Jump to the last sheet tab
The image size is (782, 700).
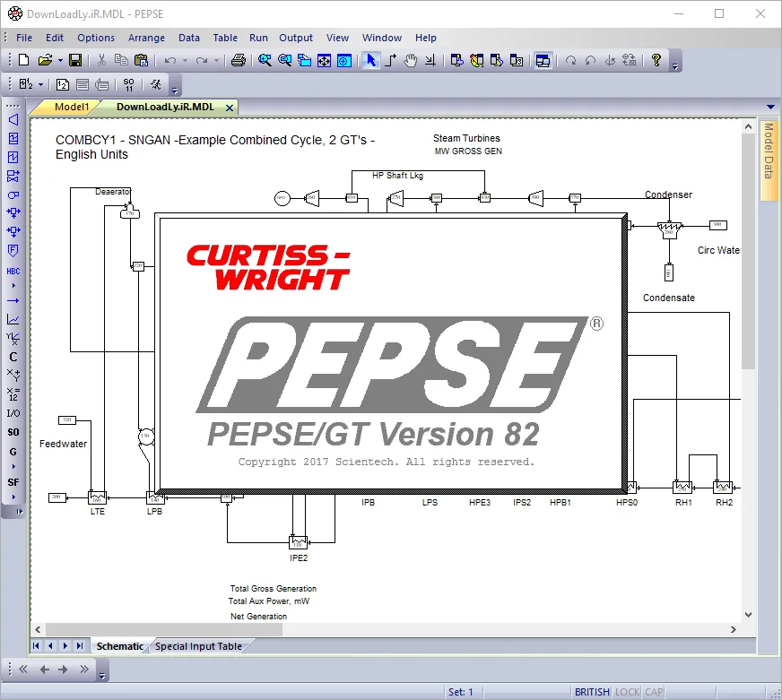(80, 646)
